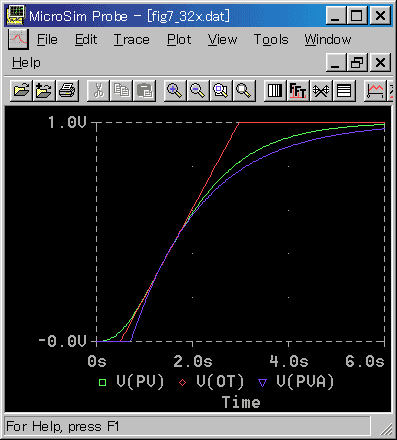The height and width of the screenshot is (440, 397).
Task: Click the Cut scissors icon
Action: [98, 90]
